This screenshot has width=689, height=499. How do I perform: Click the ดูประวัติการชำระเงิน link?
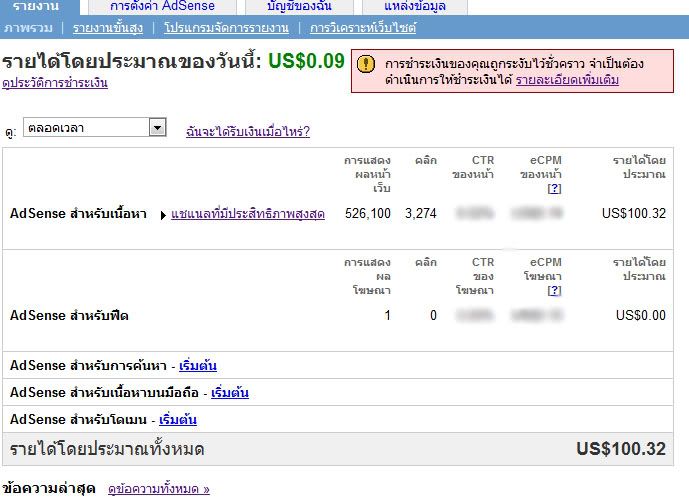pos(55,83)
